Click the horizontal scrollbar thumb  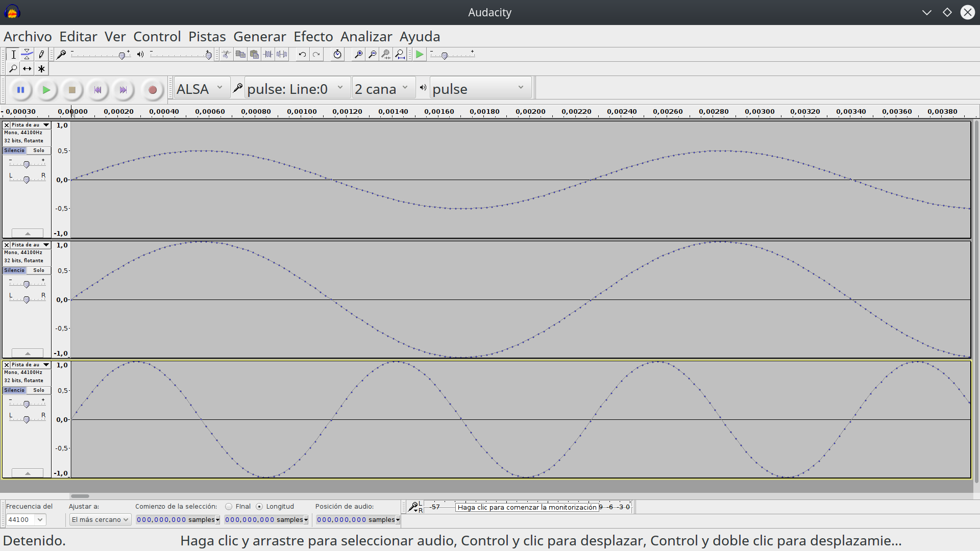pos(80,496)
